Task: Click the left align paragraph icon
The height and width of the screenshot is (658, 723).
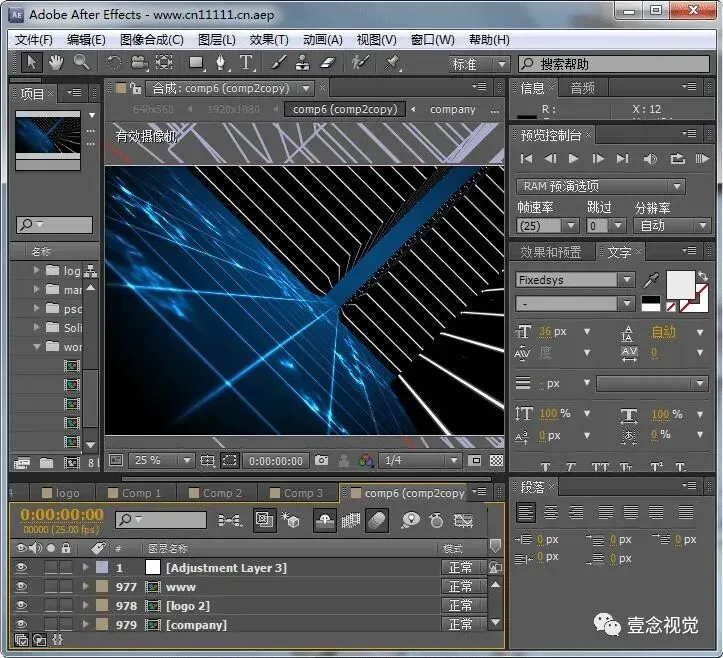Action: (526, 512)
